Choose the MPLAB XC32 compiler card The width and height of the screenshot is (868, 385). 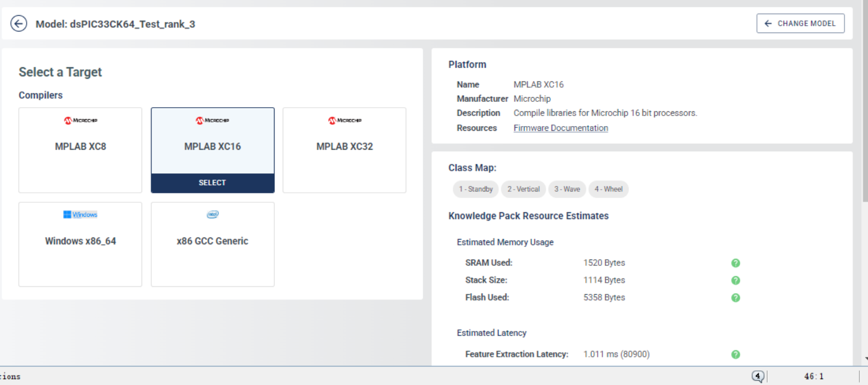(x=344, y=150)
